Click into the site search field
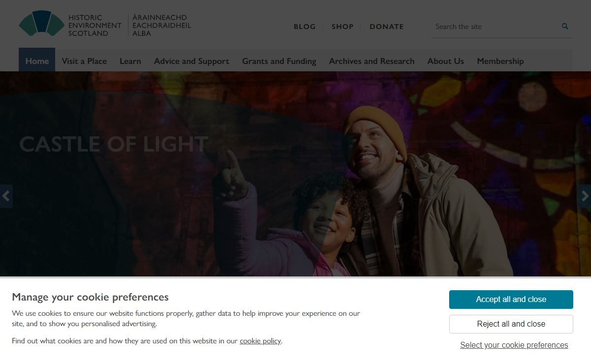 tap(495, 27)
